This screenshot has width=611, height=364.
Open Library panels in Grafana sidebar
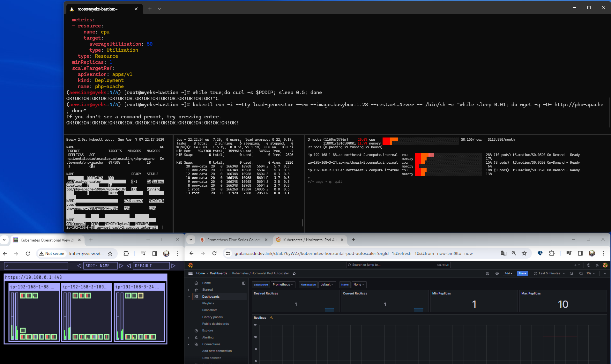(x=212, y=317)
